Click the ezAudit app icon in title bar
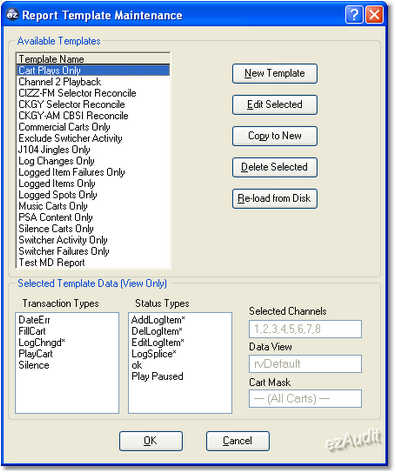Image resolution: width=395 pixels, height=473 pixels. click(x=12, y=15)
